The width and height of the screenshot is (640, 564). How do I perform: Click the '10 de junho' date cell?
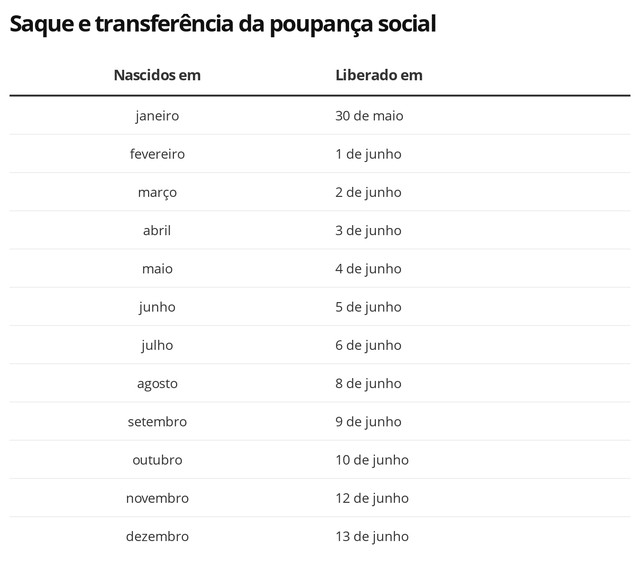pos(372,460)
